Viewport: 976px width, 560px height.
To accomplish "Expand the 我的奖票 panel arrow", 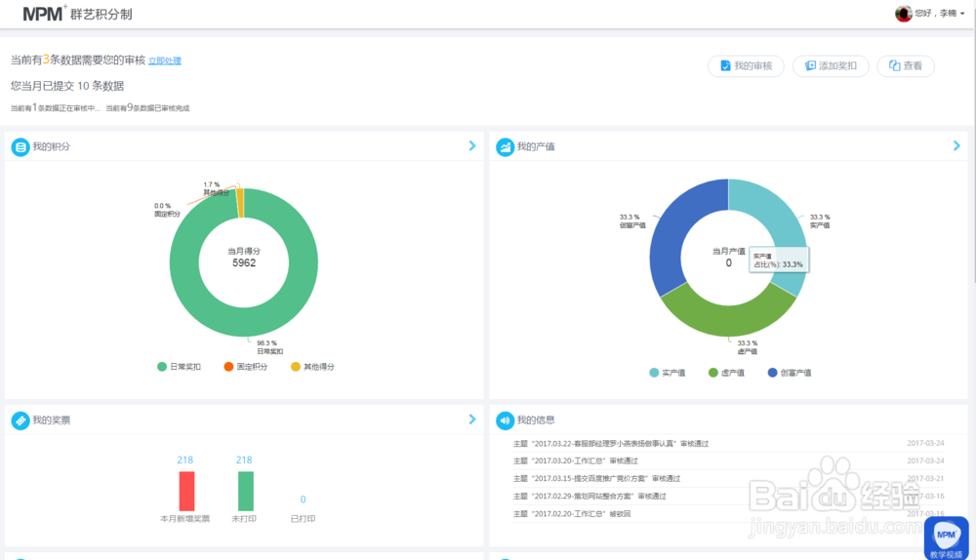I will (471, 420).
